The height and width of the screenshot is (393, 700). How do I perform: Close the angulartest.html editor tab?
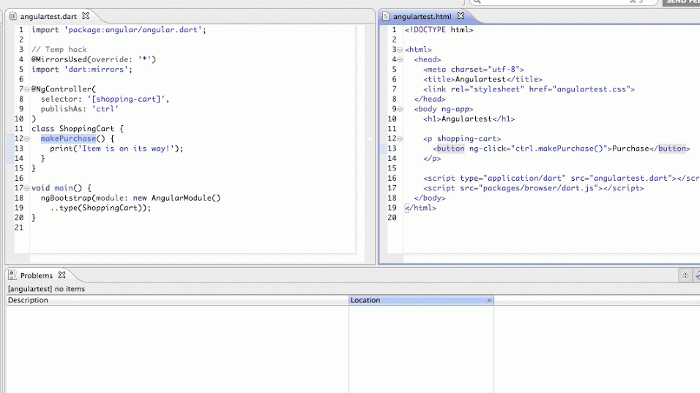pyautogui.click(x=461, y=16)
